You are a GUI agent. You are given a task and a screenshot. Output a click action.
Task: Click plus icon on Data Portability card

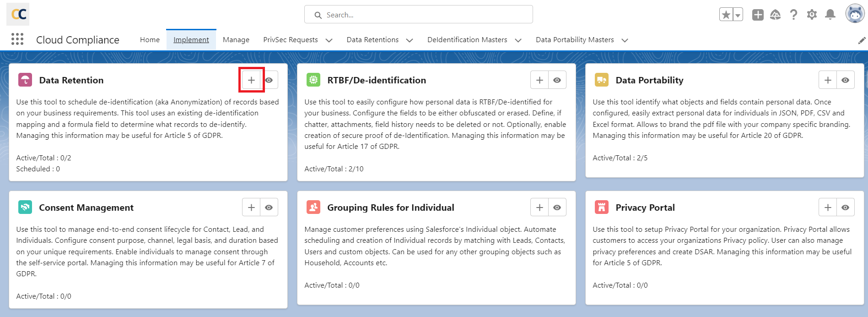pyautogui.click(x=828, y=80)
